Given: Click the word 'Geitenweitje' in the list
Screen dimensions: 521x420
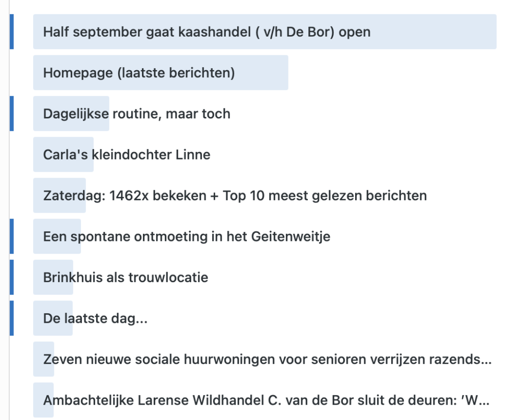Looking at the screenshot, I should pyautogui.click(x=291, y=236).
